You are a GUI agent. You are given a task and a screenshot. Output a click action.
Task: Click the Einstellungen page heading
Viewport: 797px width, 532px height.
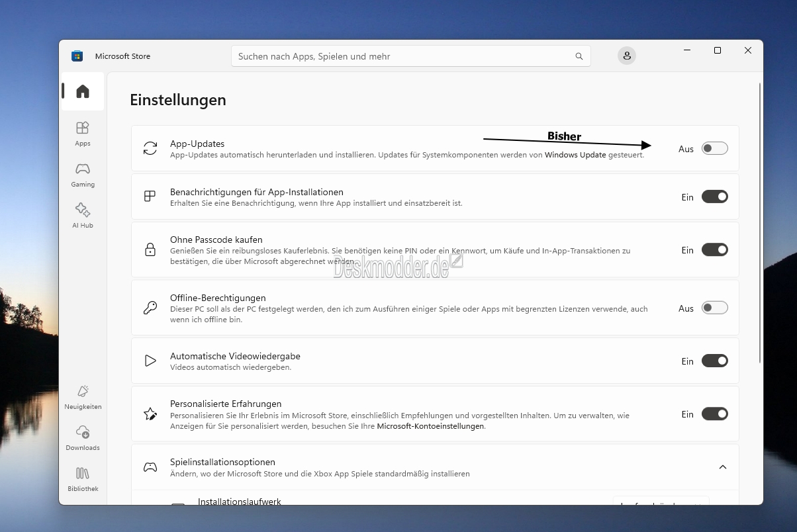tap(178, 100)
